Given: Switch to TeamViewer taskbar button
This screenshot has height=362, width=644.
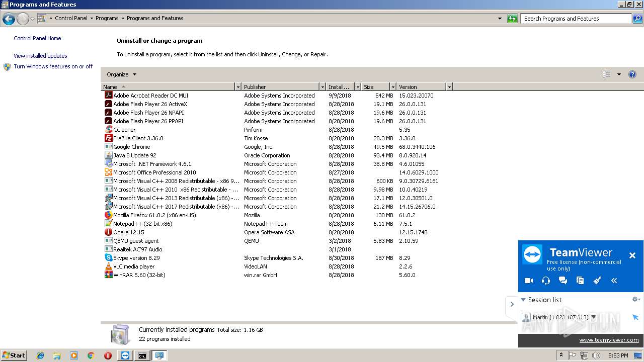Looking at the screenshot, I should point(125,355).
